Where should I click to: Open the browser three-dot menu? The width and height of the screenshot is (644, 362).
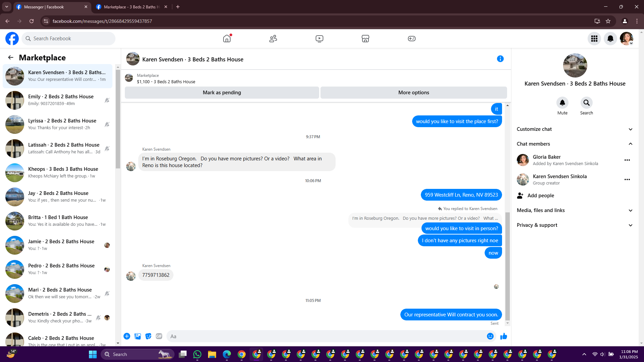click(637, 21)
